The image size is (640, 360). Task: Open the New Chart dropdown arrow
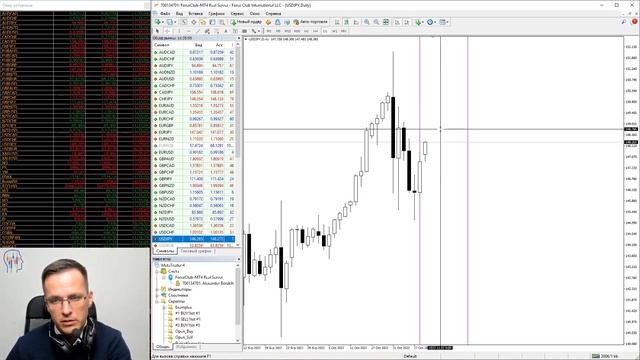(163, 22)
